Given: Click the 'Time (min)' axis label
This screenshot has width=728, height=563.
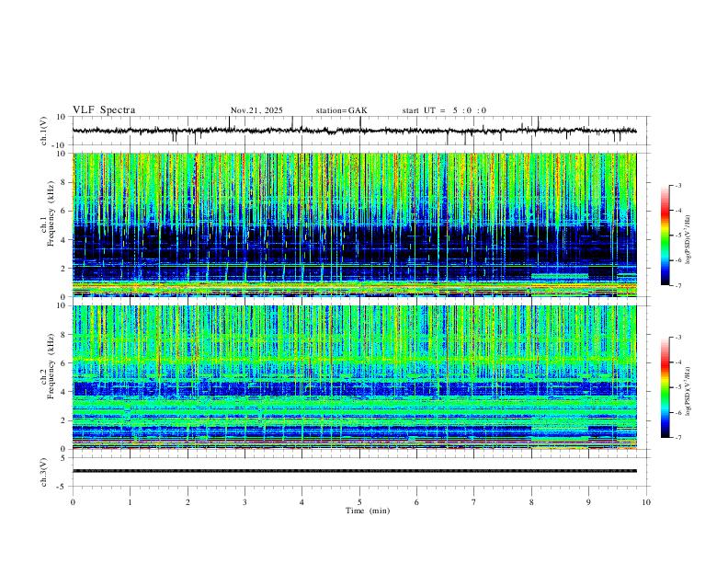Looking at the screenshot, I should tap(368, 511).
